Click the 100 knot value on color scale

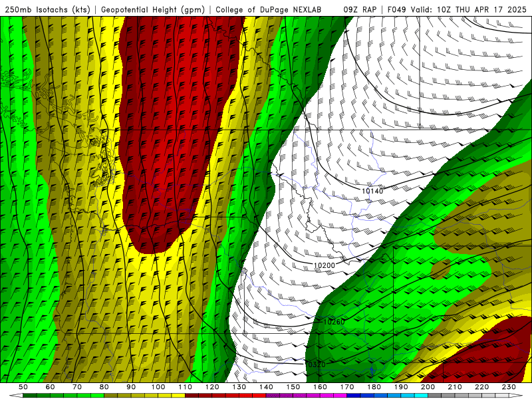158,387
